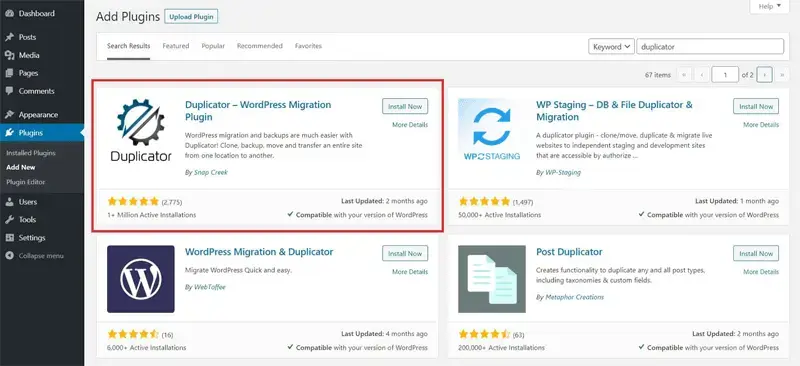Go to the first page arrow
800x366 pixels.
click(684, 75)
